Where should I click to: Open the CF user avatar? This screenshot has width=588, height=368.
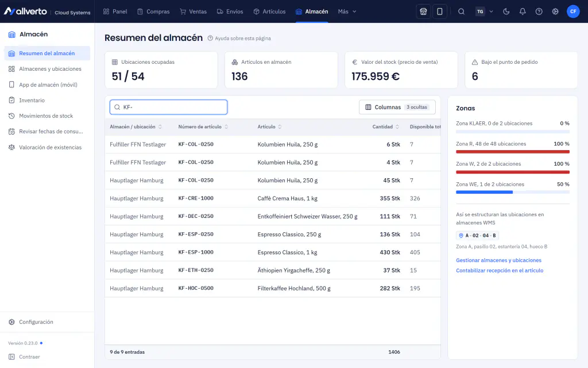click(573, 11)
